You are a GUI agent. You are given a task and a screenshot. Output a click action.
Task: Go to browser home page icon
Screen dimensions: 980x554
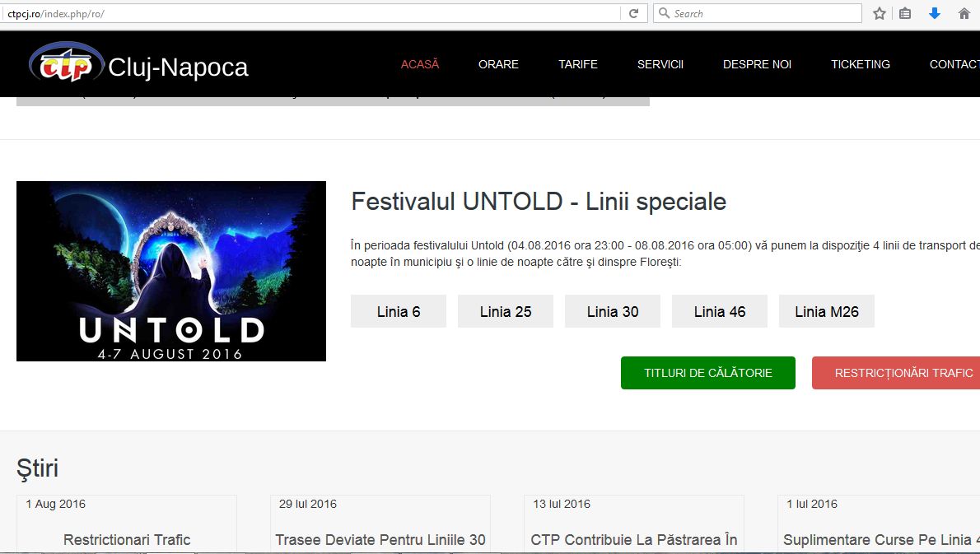coord(964,13)
